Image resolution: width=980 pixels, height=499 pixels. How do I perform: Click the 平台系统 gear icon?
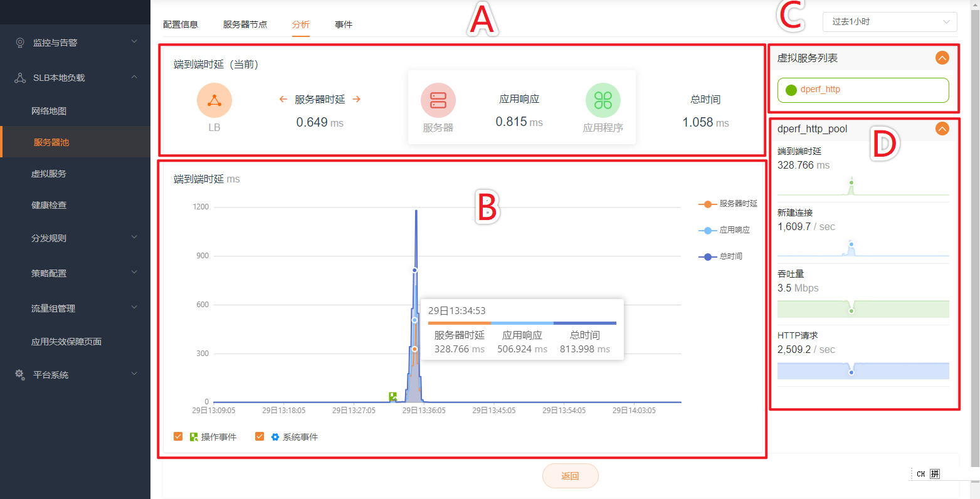click(20, 374)
